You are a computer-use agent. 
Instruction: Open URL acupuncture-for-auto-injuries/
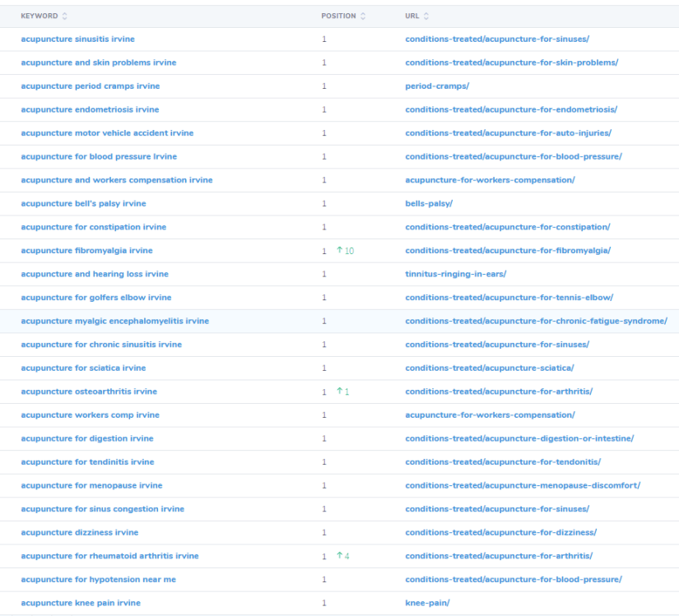pyautogui.click(x=508, y=132)
